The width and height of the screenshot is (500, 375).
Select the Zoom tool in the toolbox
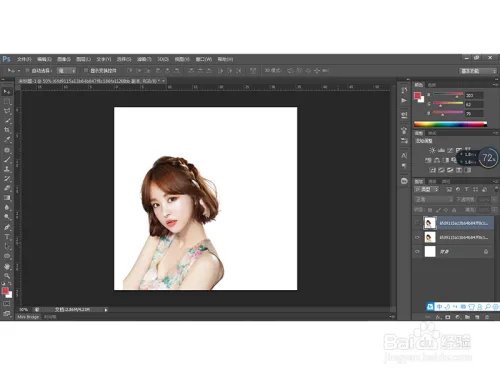7,276
